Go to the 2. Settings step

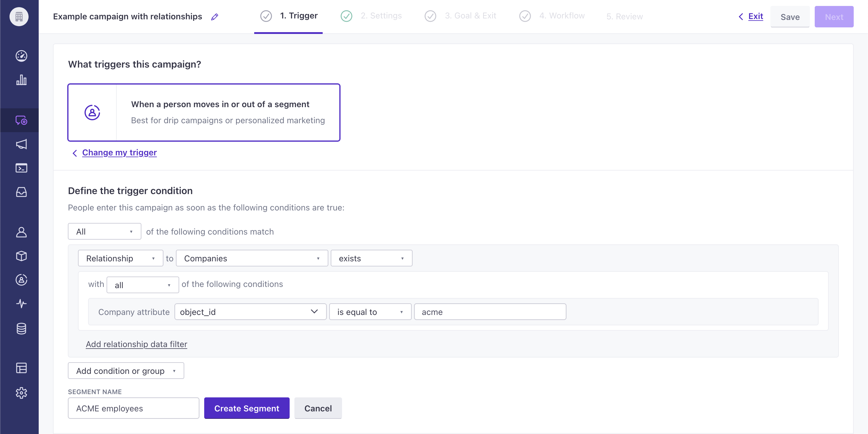click(x=381, y=15)
